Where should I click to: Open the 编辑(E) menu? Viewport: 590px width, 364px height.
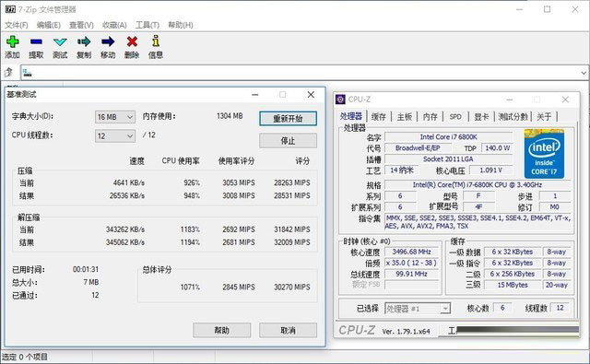(x=49, y=25)
